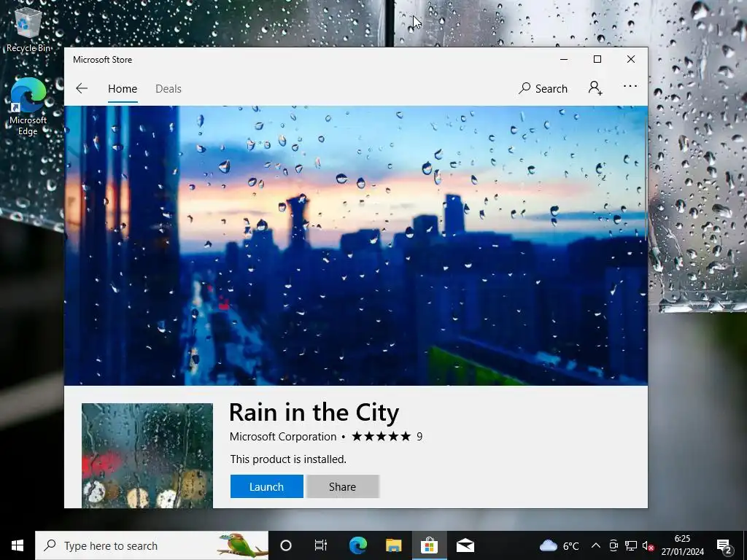This screenshot has height=560, width=747.
Task: Open Cortana circle icon on taskbar
Action: (286, 545)
